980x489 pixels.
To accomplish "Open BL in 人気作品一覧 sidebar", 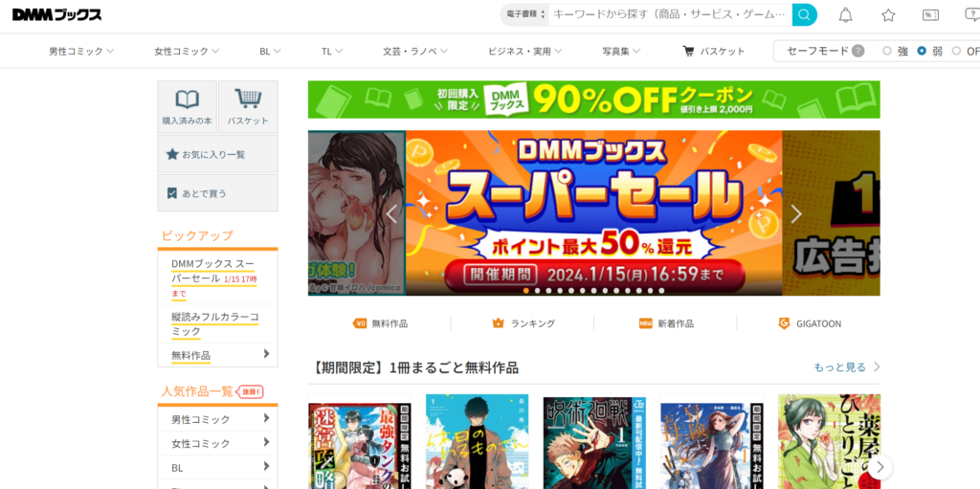I will 217,467.
